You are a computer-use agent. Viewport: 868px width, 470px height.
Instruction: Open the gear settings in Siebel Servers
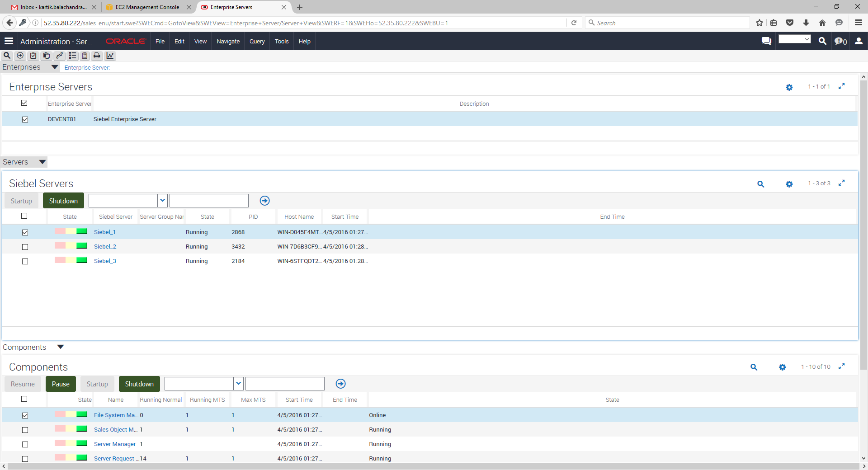pos(789,184)
